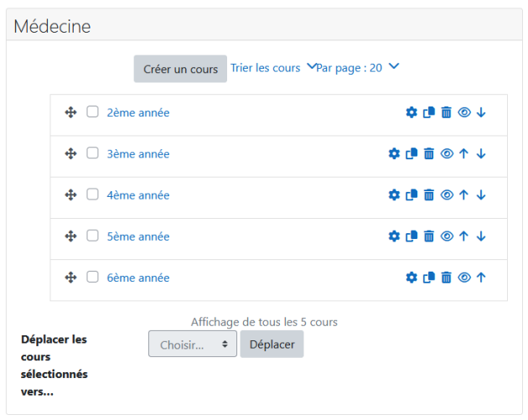Delete the 4ème année course
This screenshot has width=528, height=420.
tap(428, 195)
